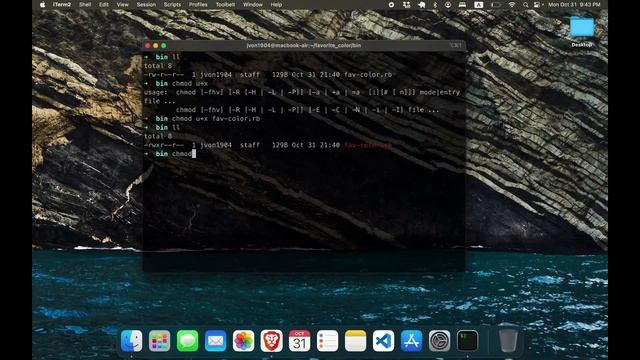Open the Reminders app in the Dock

(x=327, y=341)
